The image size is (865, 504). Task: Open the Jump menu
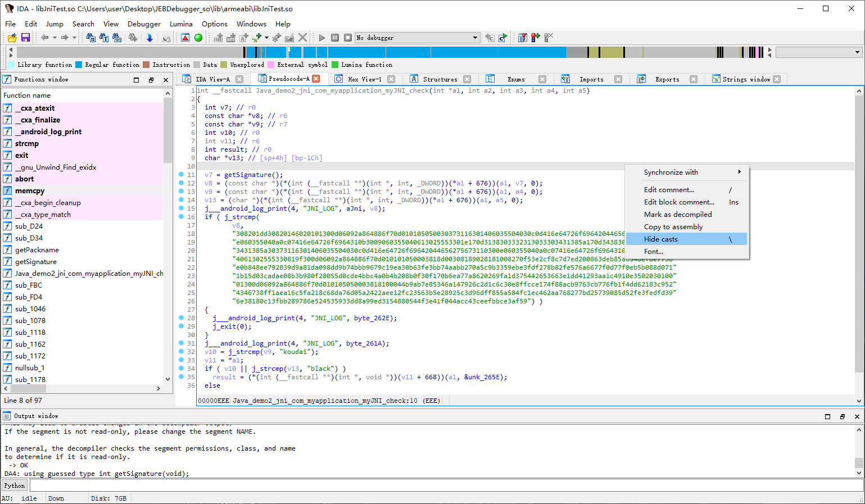(55, 24)
